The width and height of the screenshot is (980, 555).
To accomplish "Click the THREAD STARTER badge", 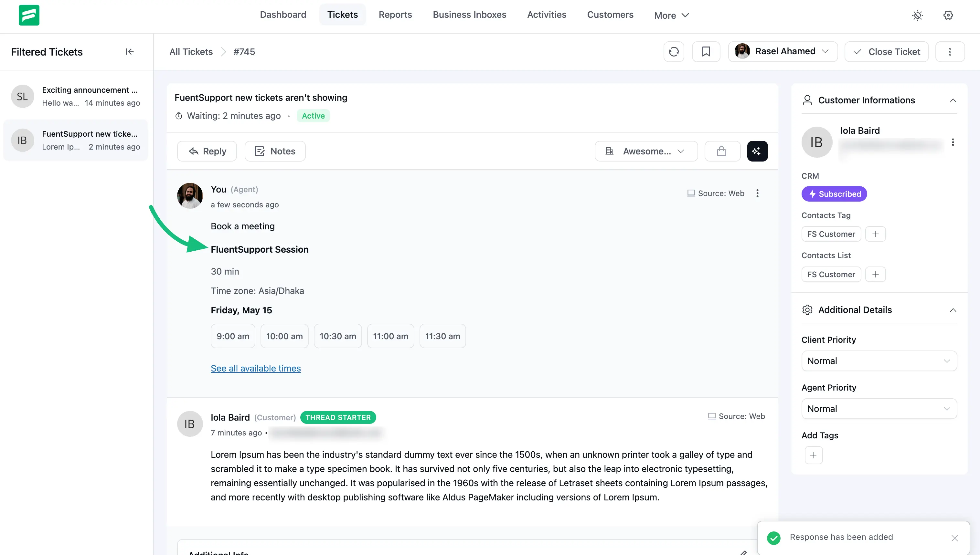I will pyautogui.click(x=338, y=417).
